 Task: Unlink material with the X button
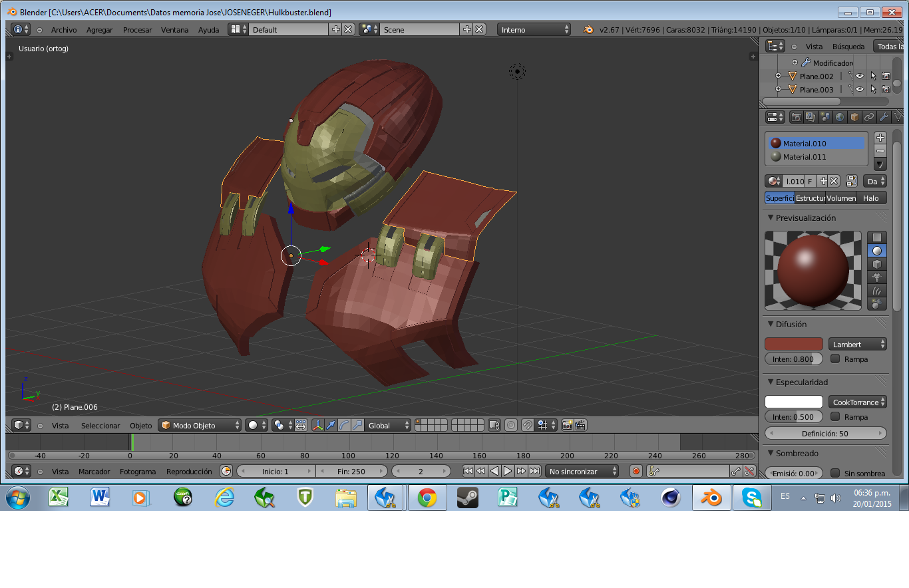coord(833,181)
